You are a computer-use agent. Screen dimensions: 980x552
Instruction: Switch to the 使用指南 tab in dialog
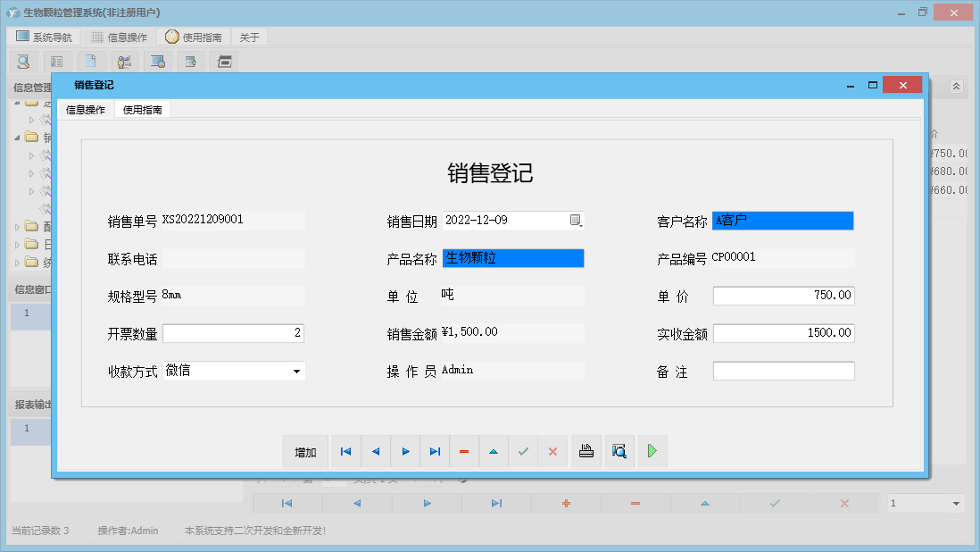[x=143, y=110]
